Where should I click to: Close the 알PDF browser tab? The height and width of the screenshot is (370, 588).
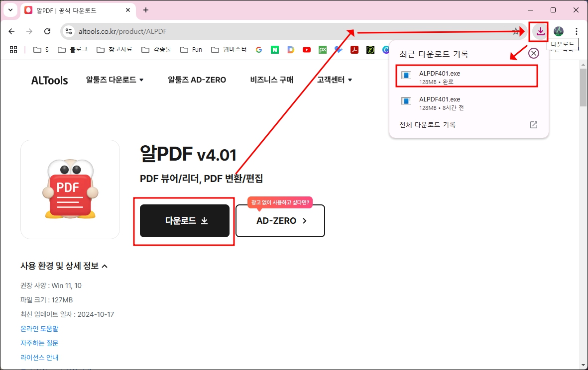click(128, 10)
